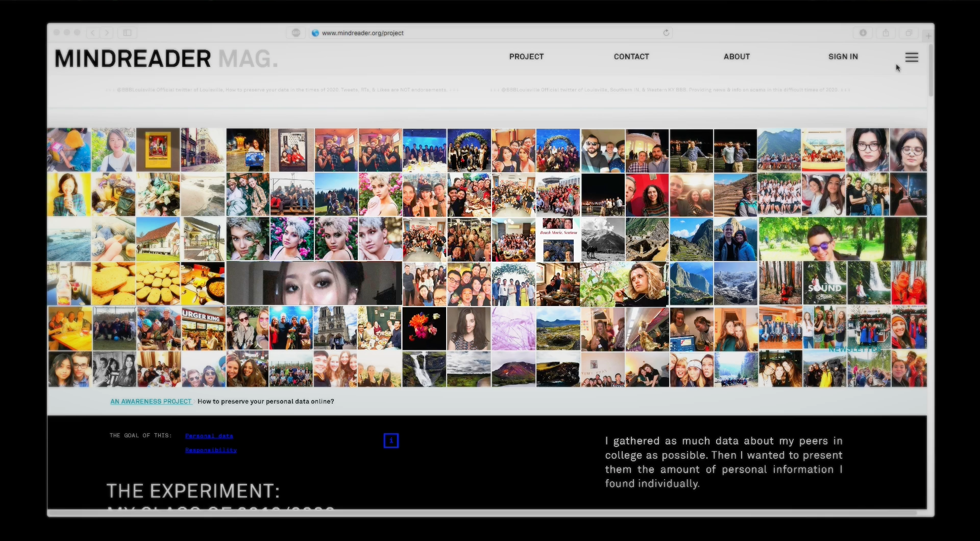Reload the page with the refresh icon
This screenshot has height=541, width=980.
[666, 33]
